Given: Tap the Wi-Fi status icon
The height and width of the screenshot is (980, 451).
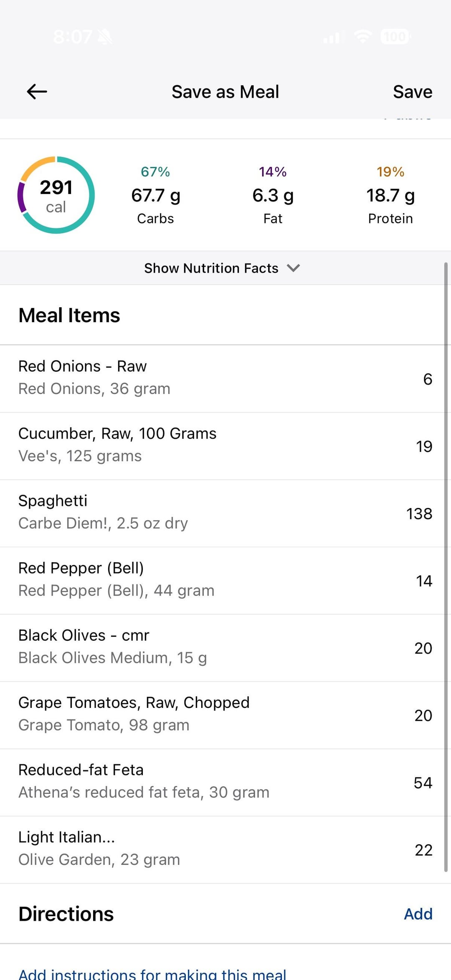Looking at the screenshot, I should point(363,37).
